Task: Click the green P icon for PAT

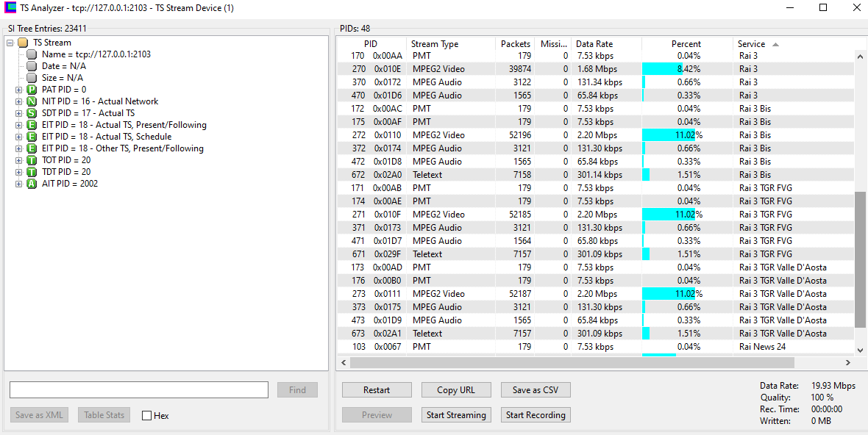Action: 32,90
